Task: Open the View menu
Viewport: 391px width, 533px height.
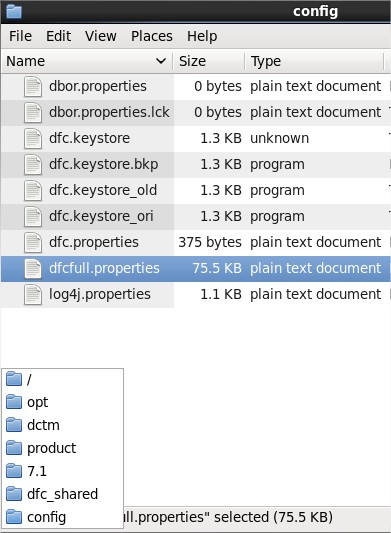Action: pos(101,36)
